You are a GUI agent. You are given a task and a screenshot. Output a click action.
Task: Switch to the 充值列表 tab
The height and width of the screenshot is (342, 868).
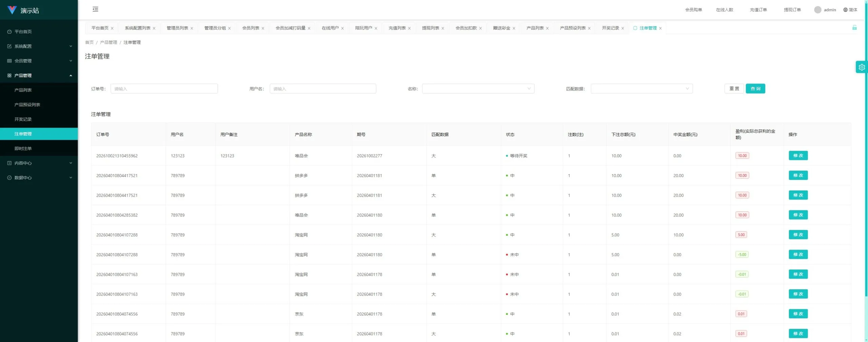click(397, 28)
